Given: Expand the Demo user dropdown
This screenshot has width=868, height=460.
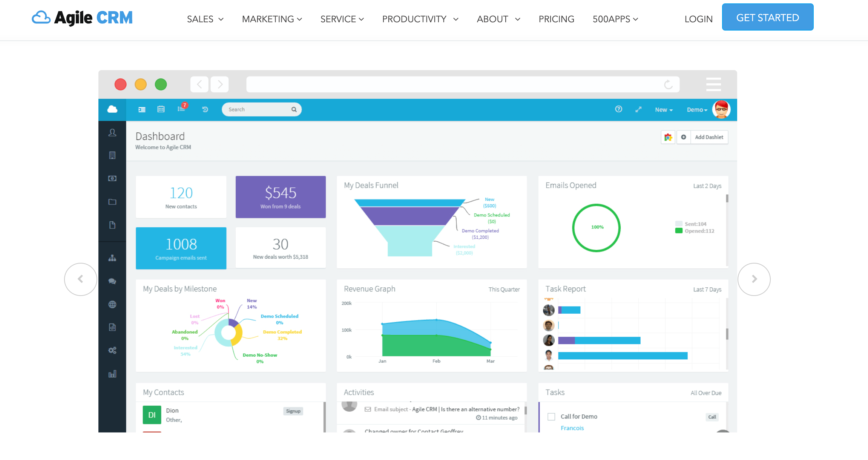Looking at the screenshot, I should (696, 110).
